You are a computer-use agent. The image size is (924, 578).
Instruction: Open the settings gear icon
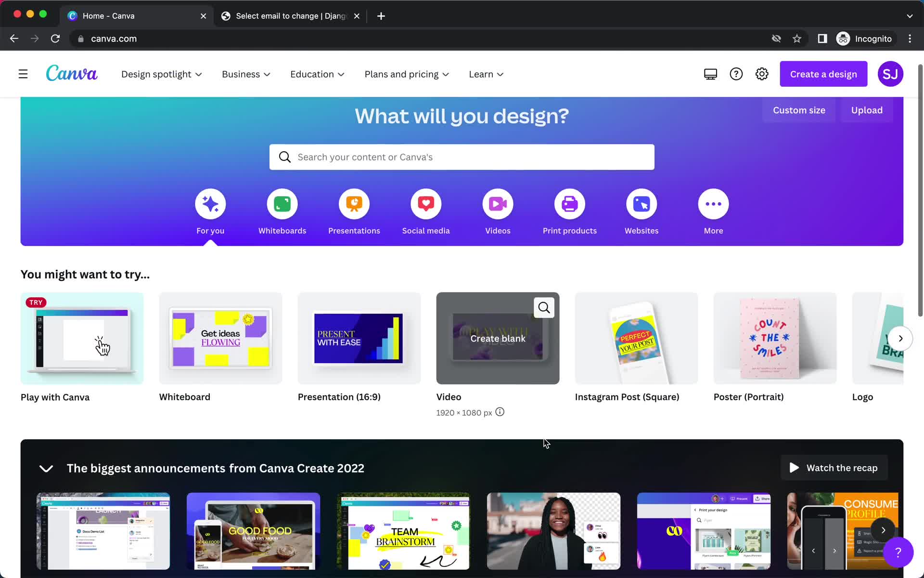(x=762, y=74)
